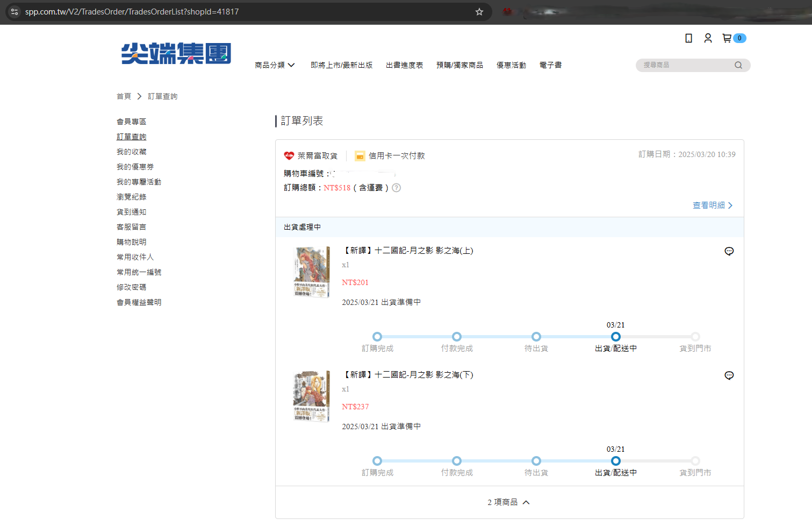The width and height of the screenshot is (812, 526).
Task: Click 出貨/配送中 progress marker for 影之海(上)
Action: (x=616, y=337)
